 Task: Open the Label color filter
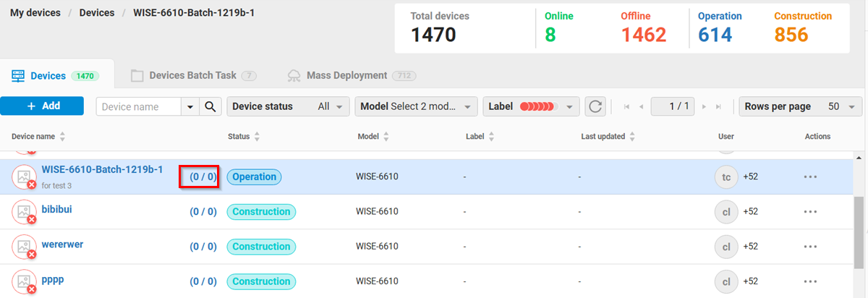click(x=531, y=107)
